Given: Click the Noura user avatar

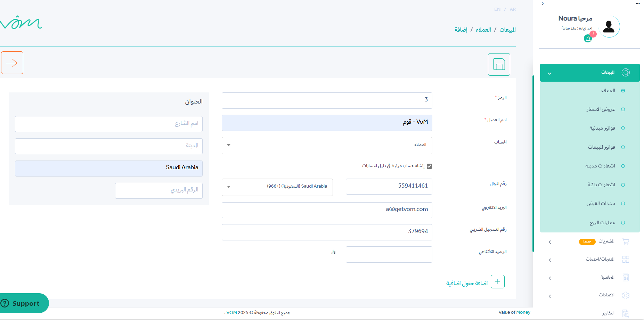Looking at the screenshot, I should pos(609,26).
